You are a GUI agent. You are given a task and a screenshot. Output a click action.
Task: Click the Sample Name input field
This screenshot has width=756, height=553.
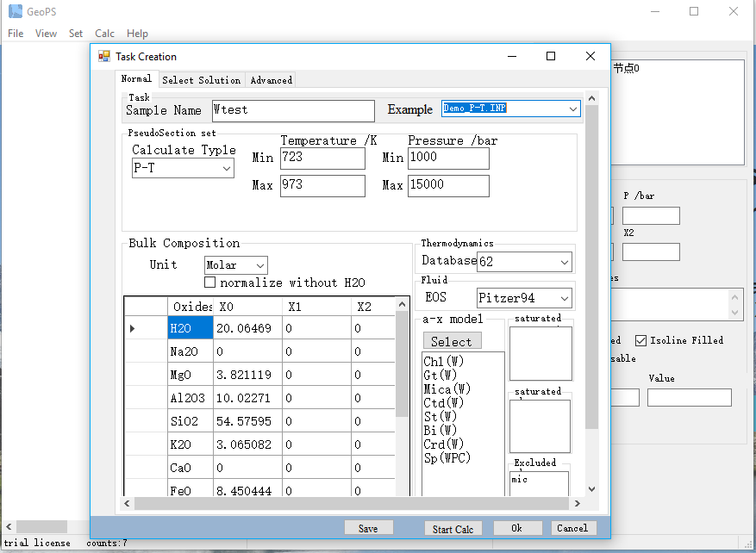tap(294, 110)
